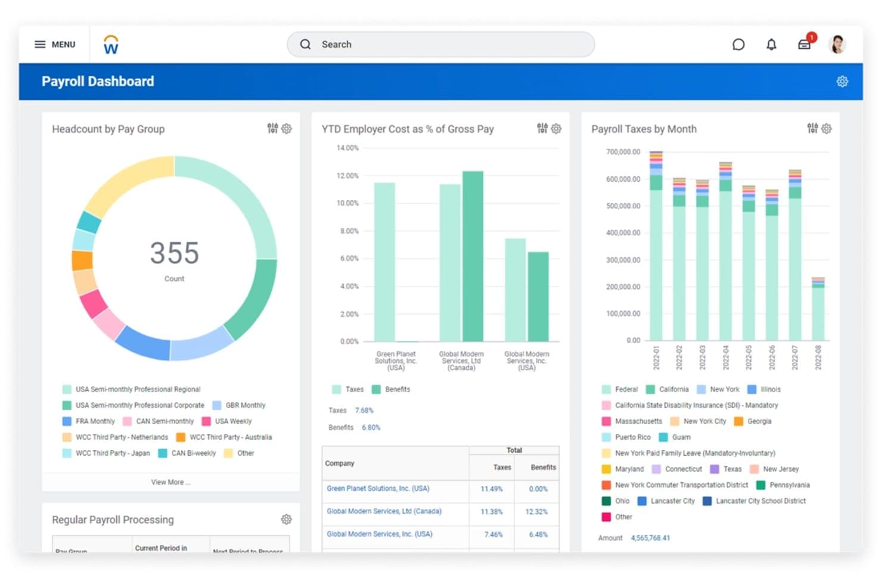Select Benefits bar for Global Modern Services, Ltd (Canada)
Viewport: 882px width, 588px height.
[473, 256]
